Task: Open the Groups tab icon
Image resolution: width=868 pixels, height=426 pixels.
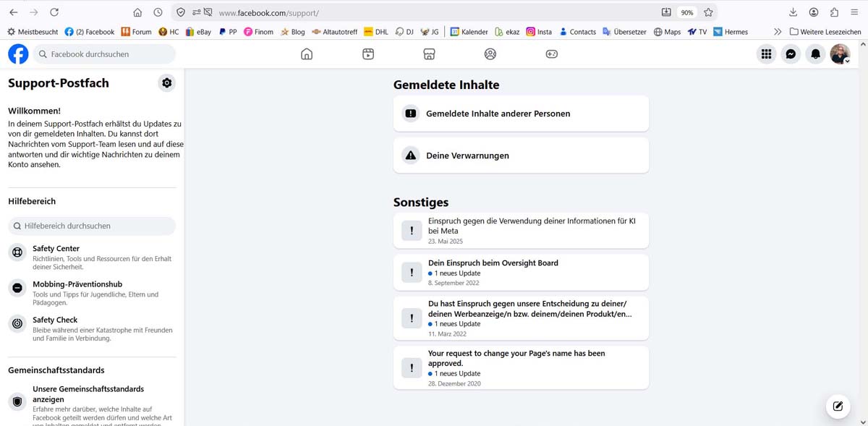Action: click(x=490, y=54)
